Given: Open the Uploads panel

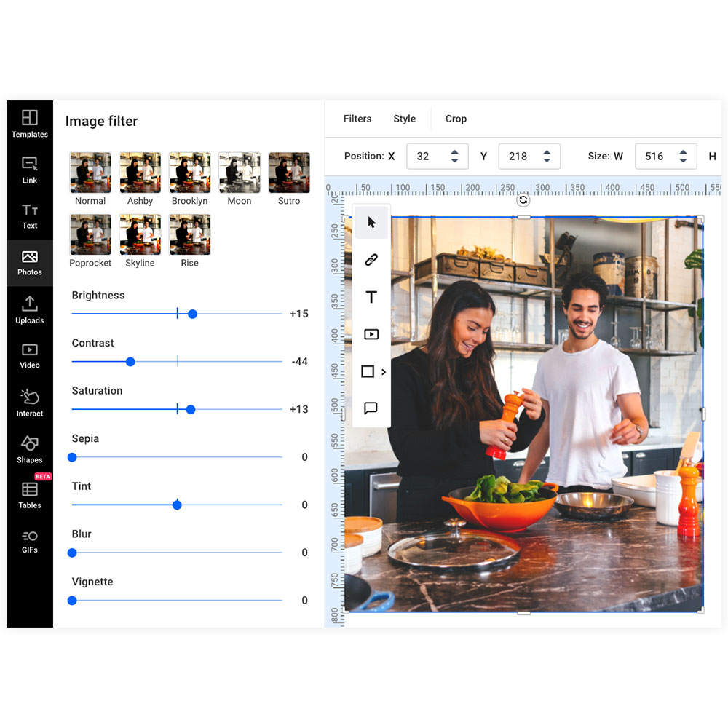Looking at the screenshot, I should [29, 309].
